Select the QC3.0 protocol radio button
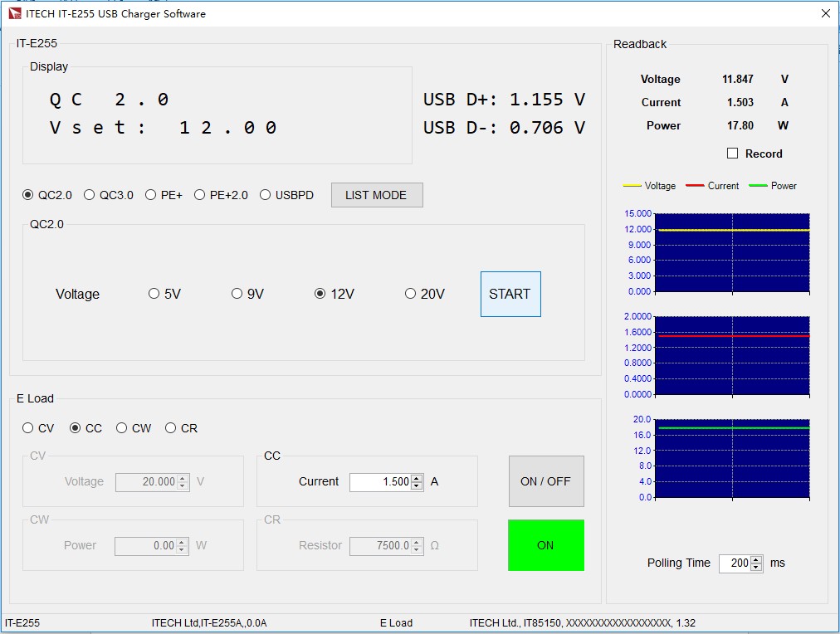Viewport: 840px width, 634px height. 90,195
